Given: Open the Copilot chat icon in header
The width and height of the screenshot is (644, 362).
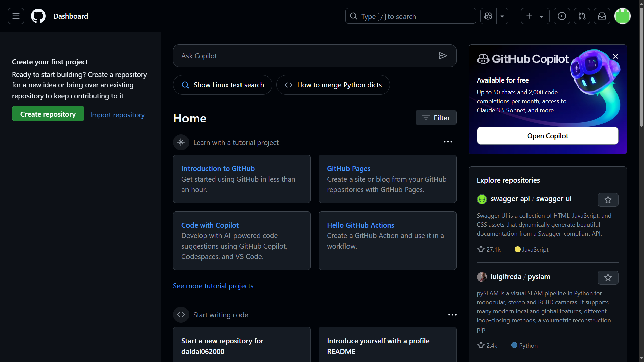Looking at the screenshot, I should (x=488, y=16).
